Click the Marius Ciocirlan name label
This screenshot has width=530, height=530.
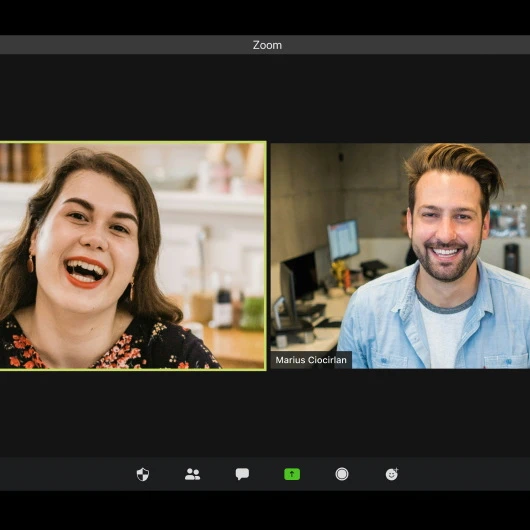pos(311,360)
